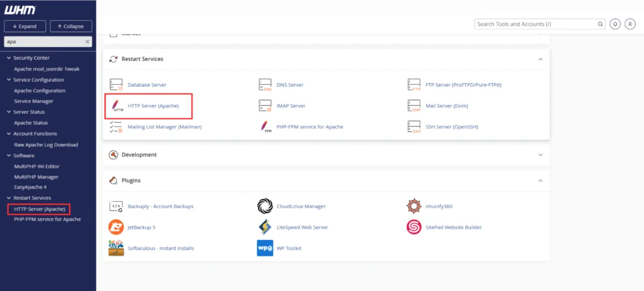Select HTTP Server (Apache) in sidebar

pos(40,209)
